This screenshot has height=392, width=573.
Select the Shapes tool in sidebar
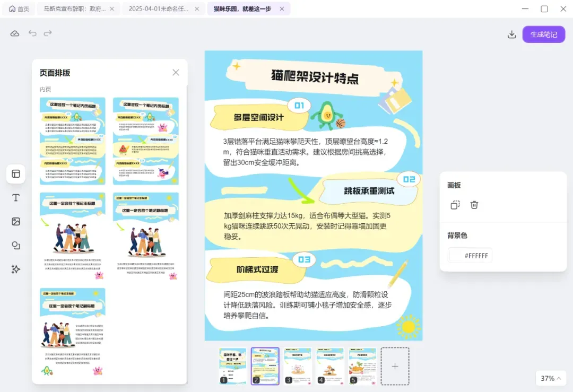click(16, 245)
